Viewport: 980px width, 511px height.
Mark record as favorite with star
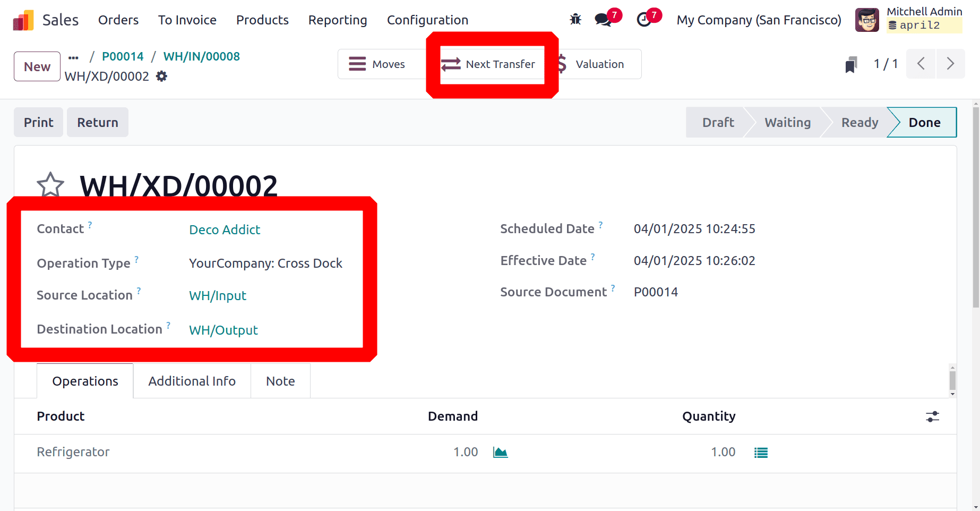click(50, 184)
